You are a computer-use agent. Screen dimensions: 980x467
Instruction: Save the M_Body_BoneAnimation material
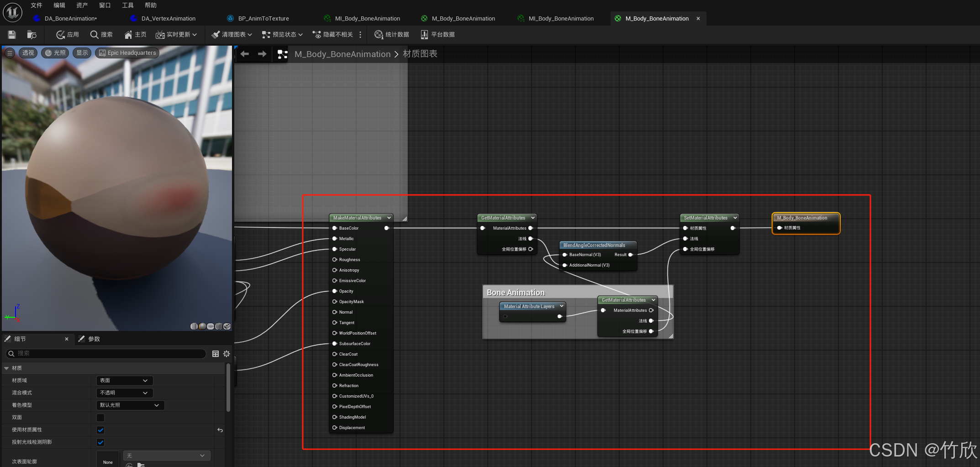click(x=11, y=34)
